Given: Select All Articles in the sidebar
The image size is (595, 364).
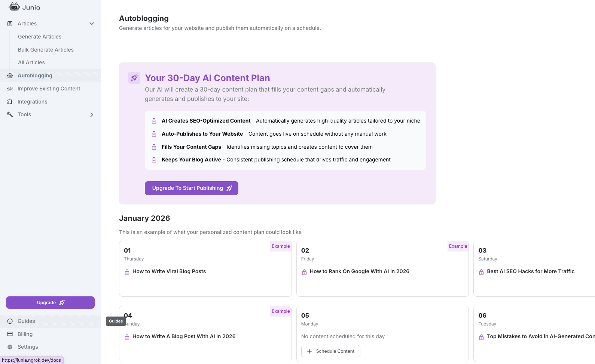Looking at the screenshot, I should [31, 62].
